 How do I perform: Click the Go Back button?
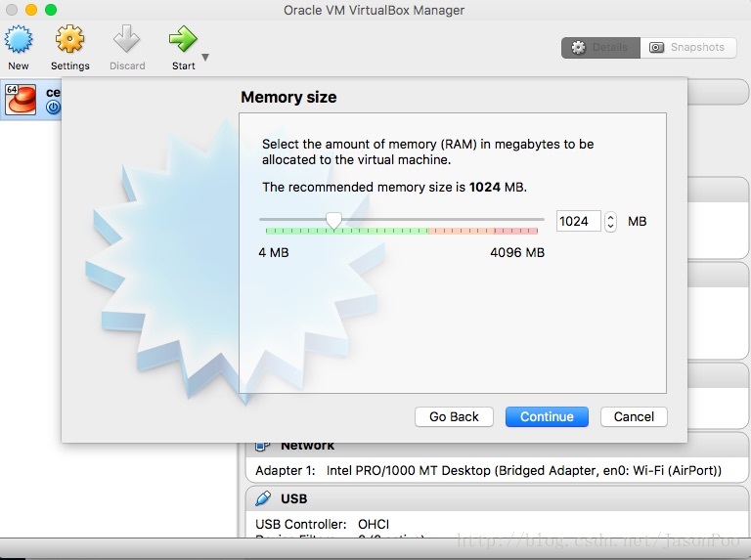point(454,417)
